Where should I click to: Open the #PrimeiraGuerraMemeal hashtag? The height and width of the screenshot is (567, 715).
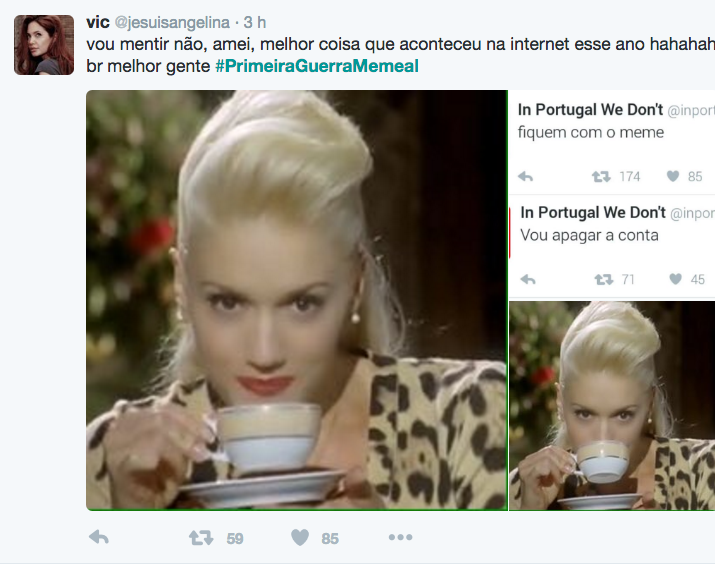click(x=317, y=66)
